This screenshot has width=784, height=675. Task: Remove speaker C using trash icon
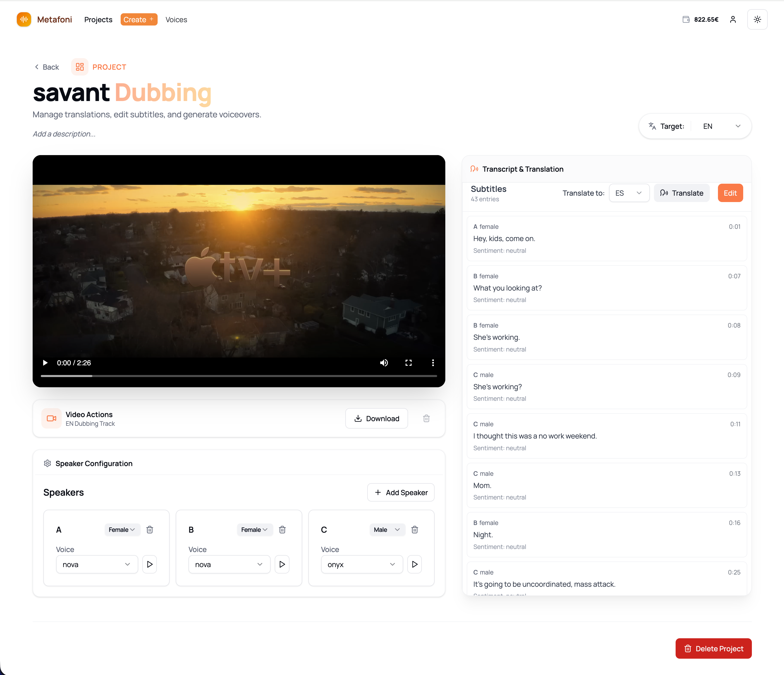[x=415, y=530]
